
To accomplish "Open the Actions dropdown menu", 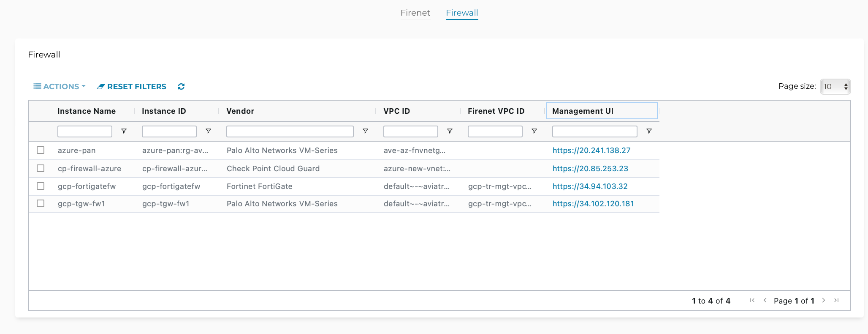I will (60, 86).
